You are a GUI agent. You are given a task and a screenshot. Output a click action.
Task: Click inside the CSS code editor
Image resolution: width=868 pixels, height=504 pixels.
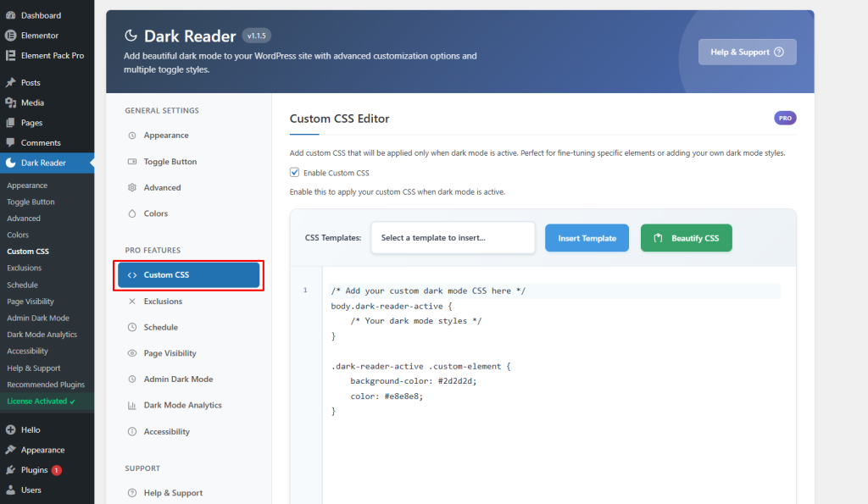point(559,387)
